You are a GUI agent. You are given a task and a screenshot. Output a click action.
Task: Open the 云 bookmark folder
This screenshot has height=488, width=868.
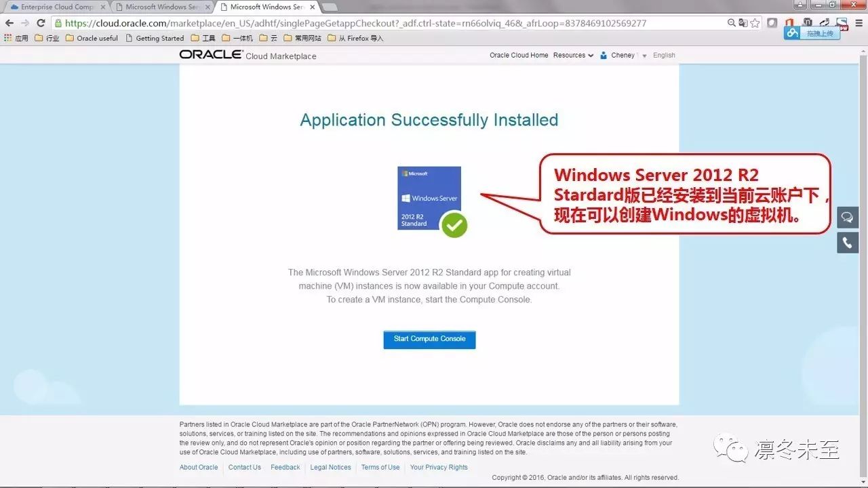tap(269, 38)
